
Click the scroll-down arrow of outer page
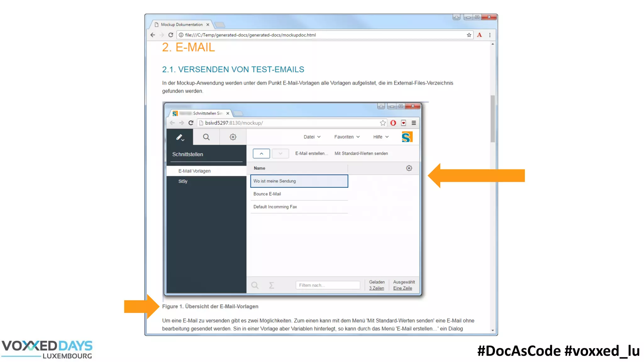(492, 331)
